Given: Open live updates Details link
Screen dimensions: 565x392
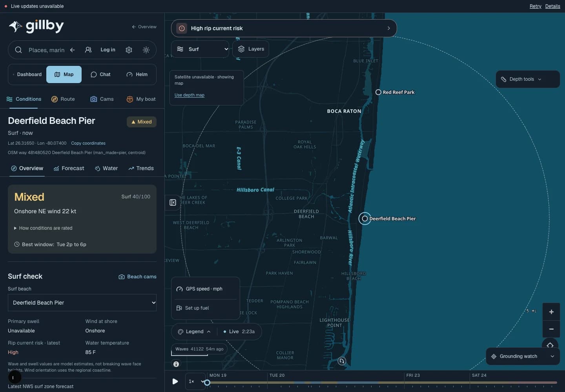Looking at the screenshot, I should pyautogui.click(x=552, y=6).
